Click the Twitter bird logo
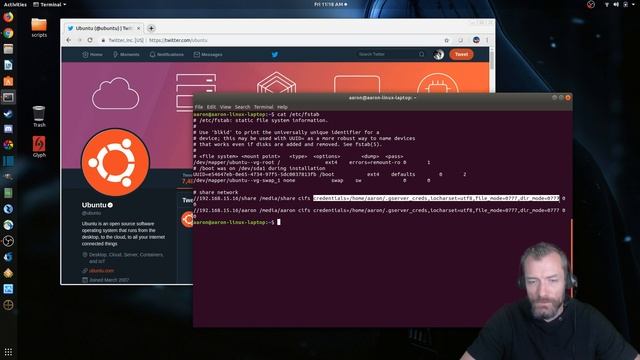640x360 pixels. [275, 54]
